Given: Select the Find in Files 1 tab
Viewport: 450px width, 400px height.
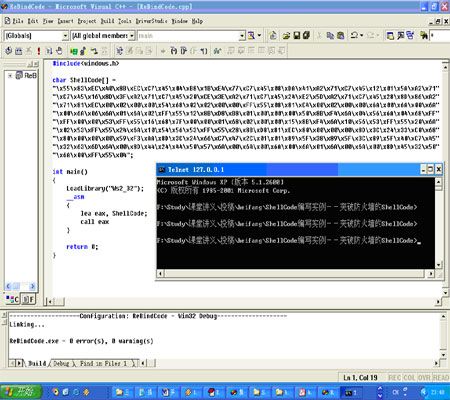Looking at the screenshot, I should (x=104, y=363).
